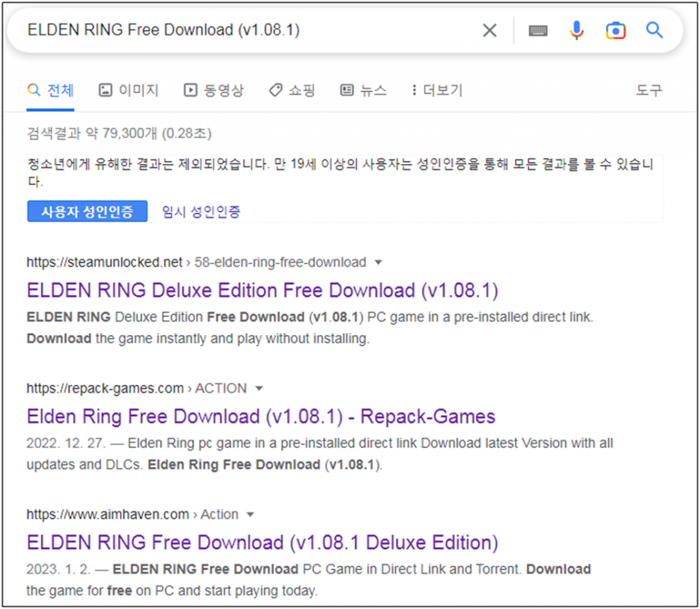Image resolution: width=700 pixels, height=609 pixels.
Task: Select the 쇼핑 shopping tab
Action: point(292,90)
